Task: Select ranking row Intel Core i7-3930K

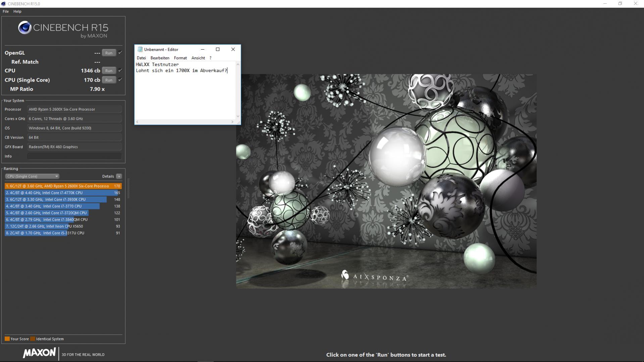Action: point(63,199)
